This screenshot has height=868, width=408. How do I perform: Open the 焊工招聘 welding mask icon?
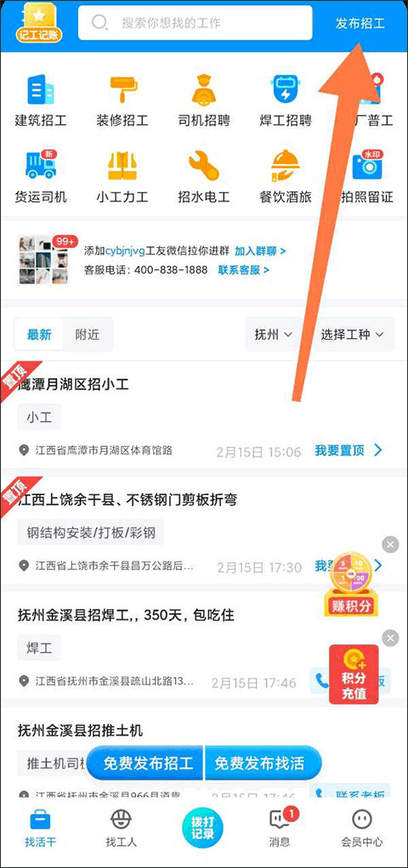(x=286, y=89)
